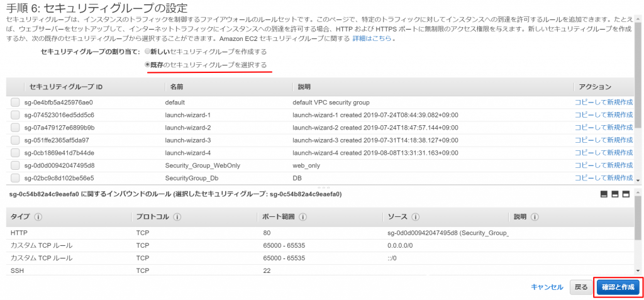Click the port 80 cell
The width and height of the screenshot is (644, 300).
[x=267, y=233]
